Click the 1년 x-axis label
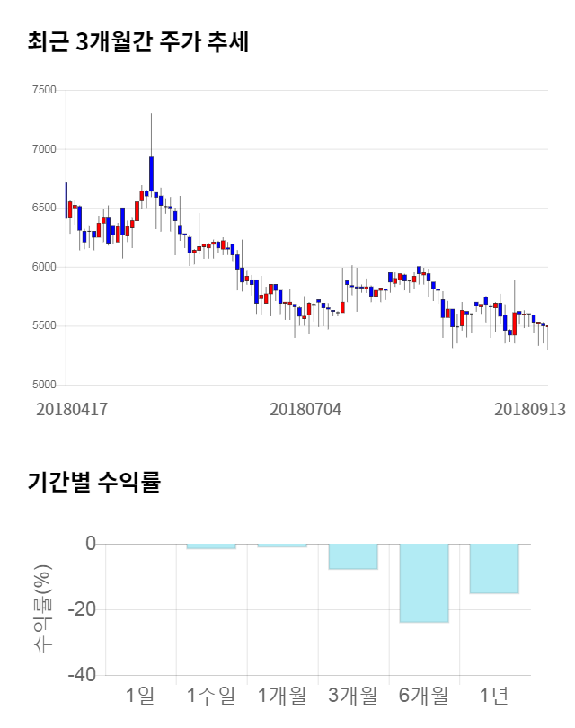Viewport: 575px width, 728px height. point(494,695)
